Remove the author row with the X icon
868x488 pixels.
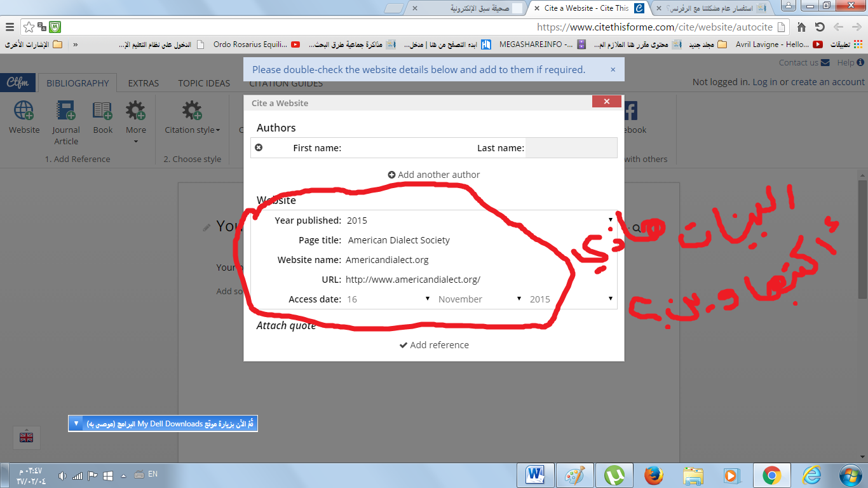259,147
